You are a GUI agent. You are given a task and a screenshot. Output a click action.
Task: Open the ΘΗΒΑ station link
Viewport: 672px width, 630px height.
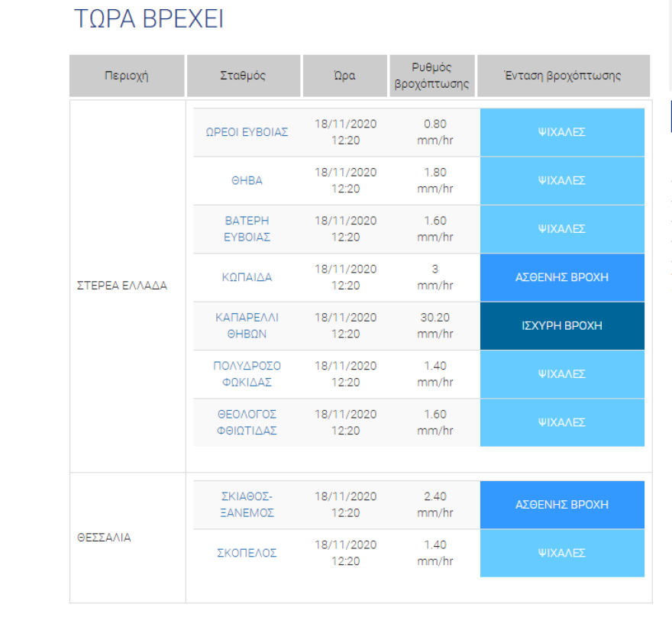click(247, 180)
